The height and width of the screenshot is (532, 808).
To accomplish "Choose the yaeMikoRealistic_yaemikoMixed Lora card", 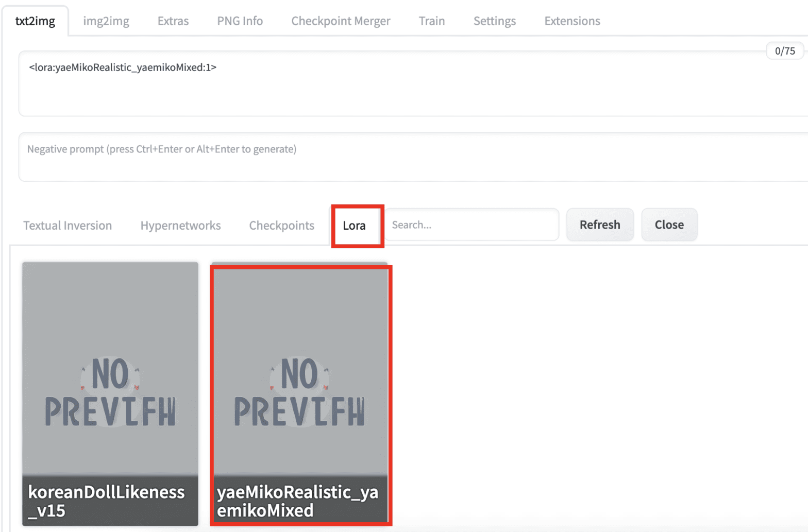I will [300, 394].
